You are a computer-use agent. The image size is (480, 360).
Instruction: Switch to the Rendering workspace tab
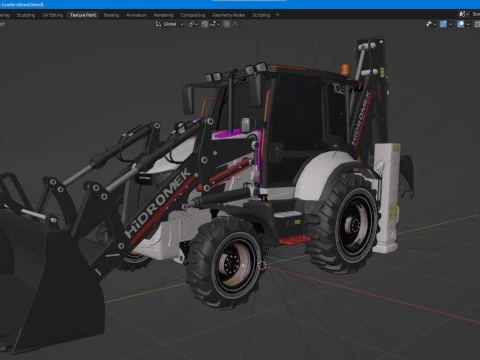(x=163, y=15)
